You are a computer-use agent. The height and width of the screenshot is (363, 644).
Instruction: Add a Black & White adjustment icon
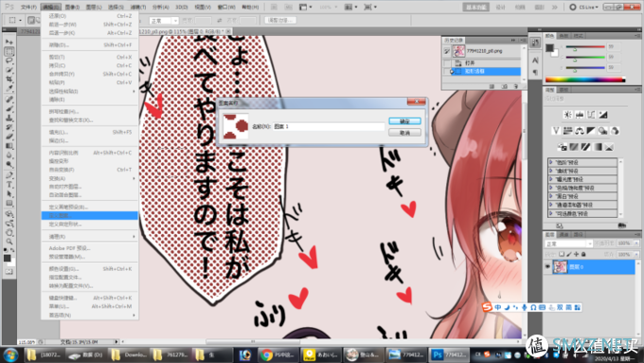pyautogui.click(x=591, y=131)
